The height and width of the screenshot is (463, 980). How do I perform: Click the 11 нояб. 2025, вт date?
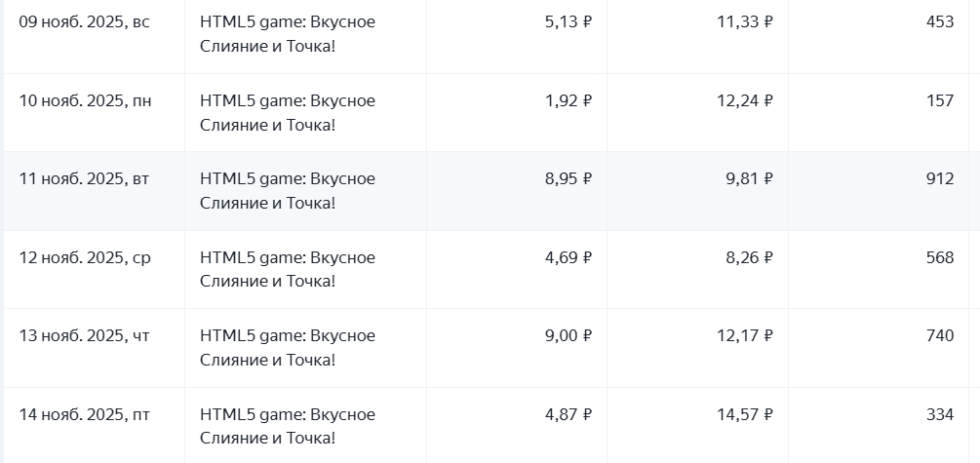[x=85, y=178]
